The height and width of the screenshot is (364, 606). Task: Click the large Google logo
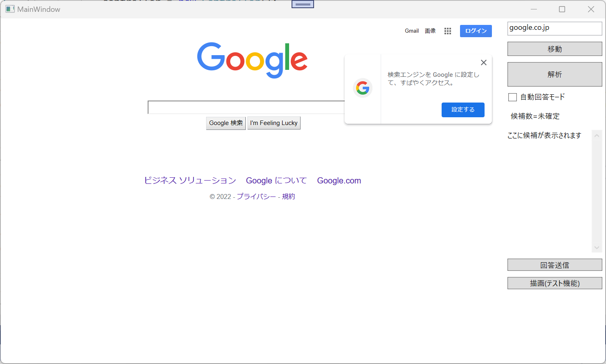252,60
